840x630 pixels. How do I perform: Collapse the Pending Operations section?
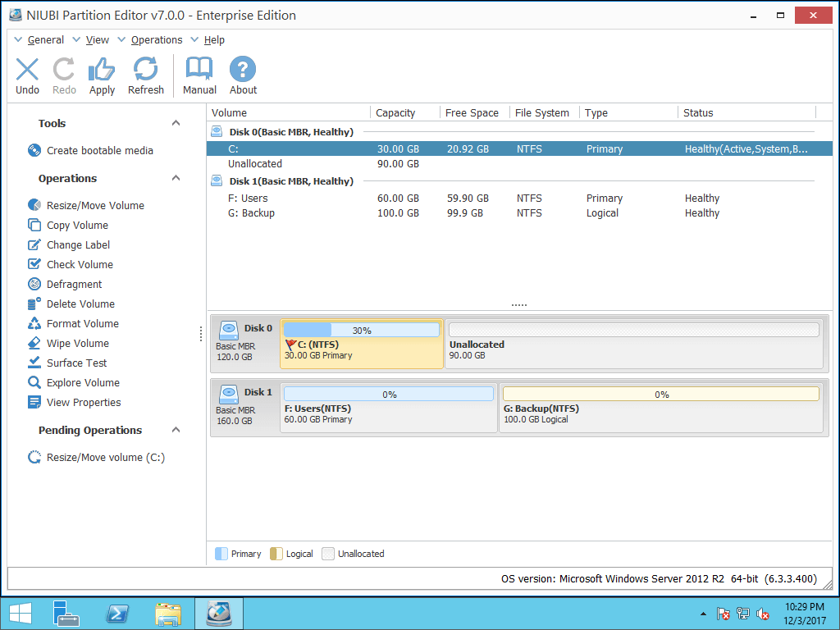coord(176,430)
